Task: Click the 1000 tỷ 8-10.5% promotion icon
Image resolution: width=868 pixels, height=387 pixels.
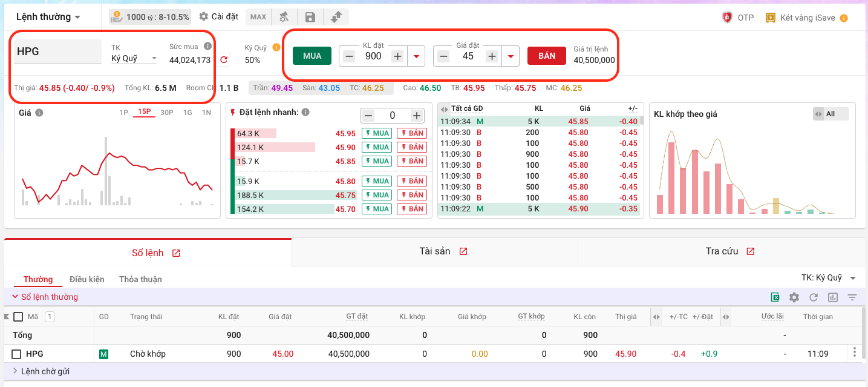Action: pos(117,16)
